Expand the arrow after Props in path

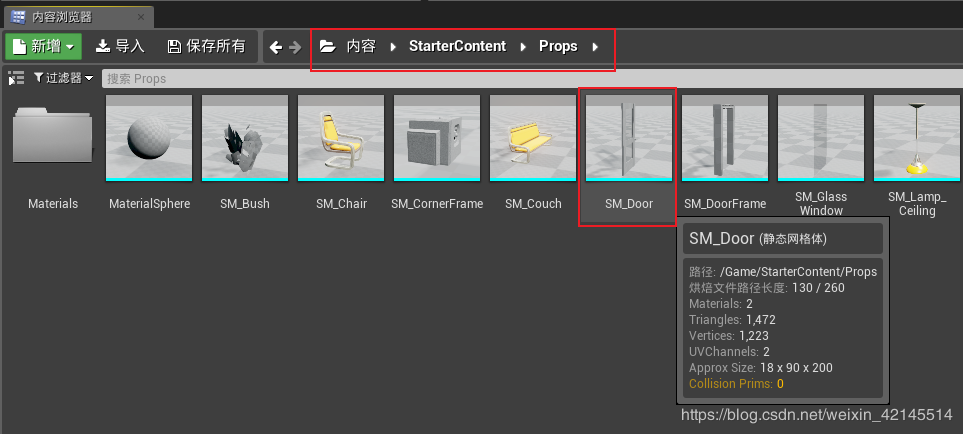596,47
